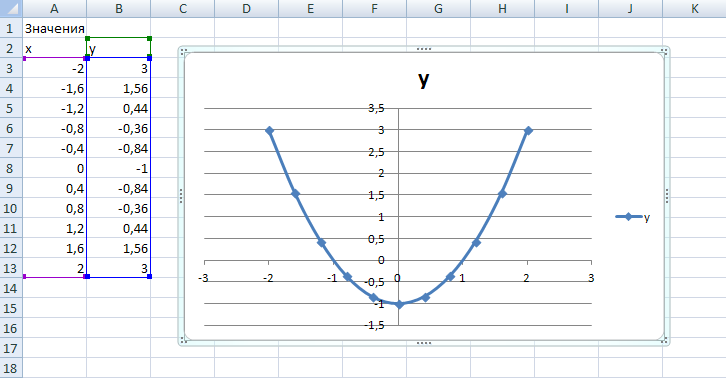Image resolution: width=726 pixels, height=378 pixels.
Task: Select column C header
Action: click(x=182, y=9)
